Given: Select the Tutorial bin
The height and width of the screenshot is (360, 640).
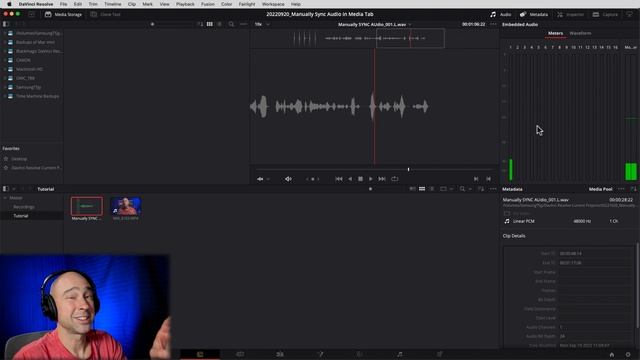Looking at the screenshot, I should (21, 216).
